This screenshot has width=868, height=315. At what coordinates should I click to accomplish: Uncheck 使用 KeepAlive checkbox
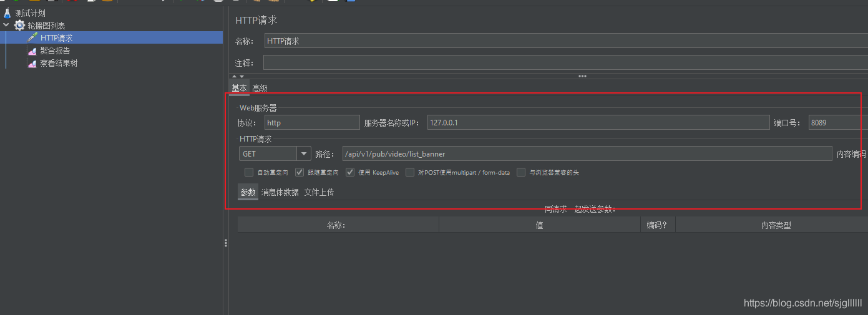coord(350,172)
